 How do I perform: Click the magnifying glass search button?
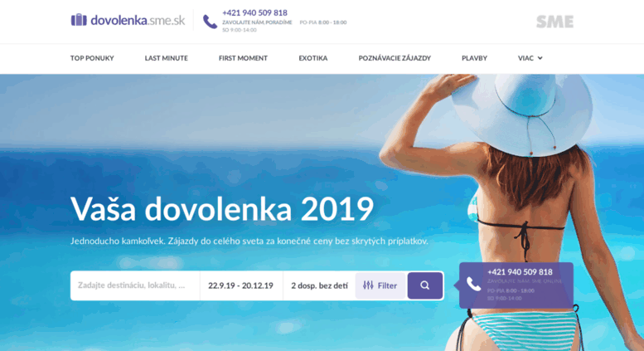tap(425, 285)
